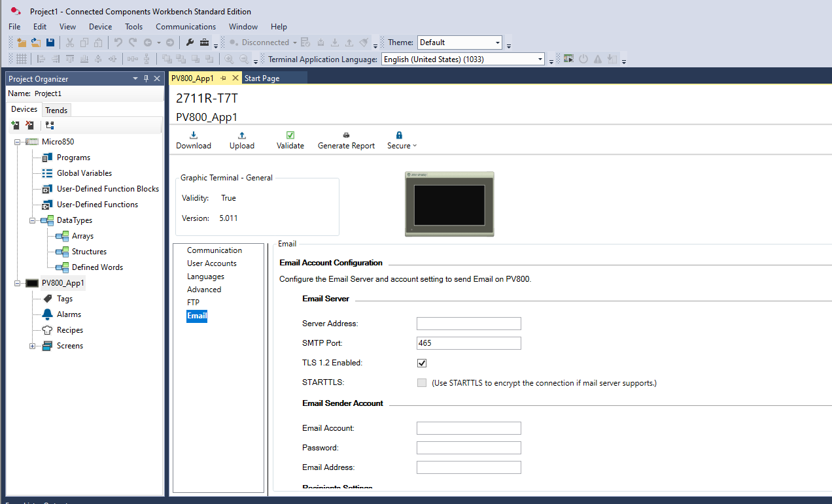Save the project with the floppy icon

pos(50,42)
